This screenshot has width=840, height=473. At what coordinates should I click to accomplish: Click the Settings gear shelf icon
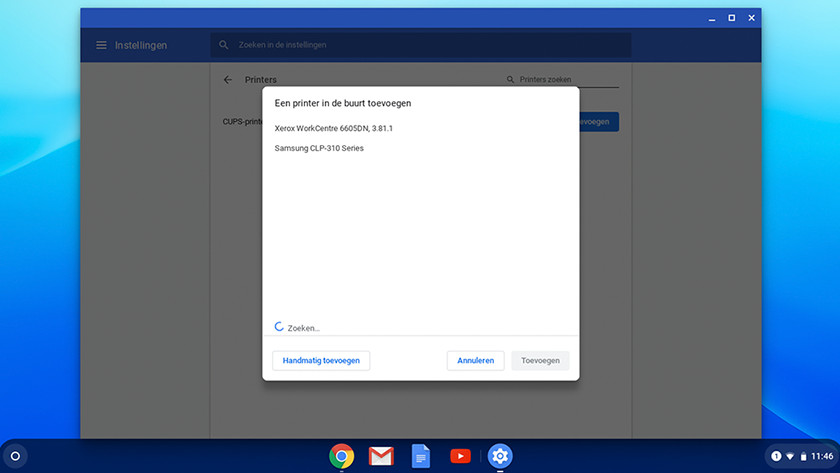coord(500,456)
